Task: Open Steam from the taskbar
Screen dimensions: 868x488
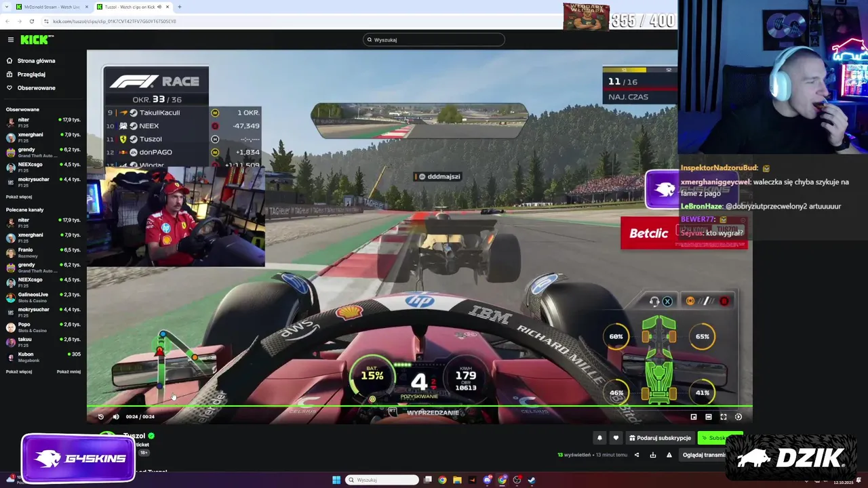Action: point(532,480)
